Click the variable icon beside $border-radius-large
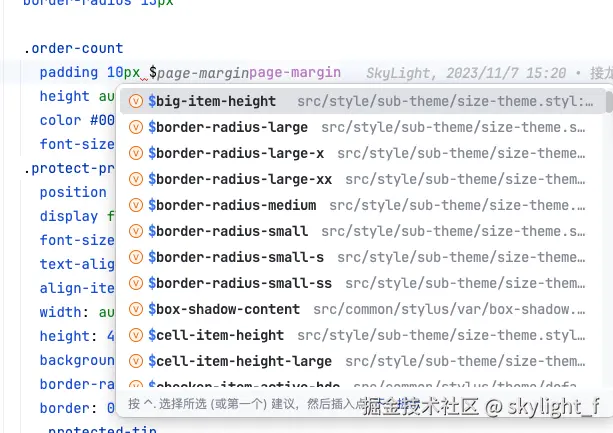This screenshot has width=613, height=433. (136, 128)
